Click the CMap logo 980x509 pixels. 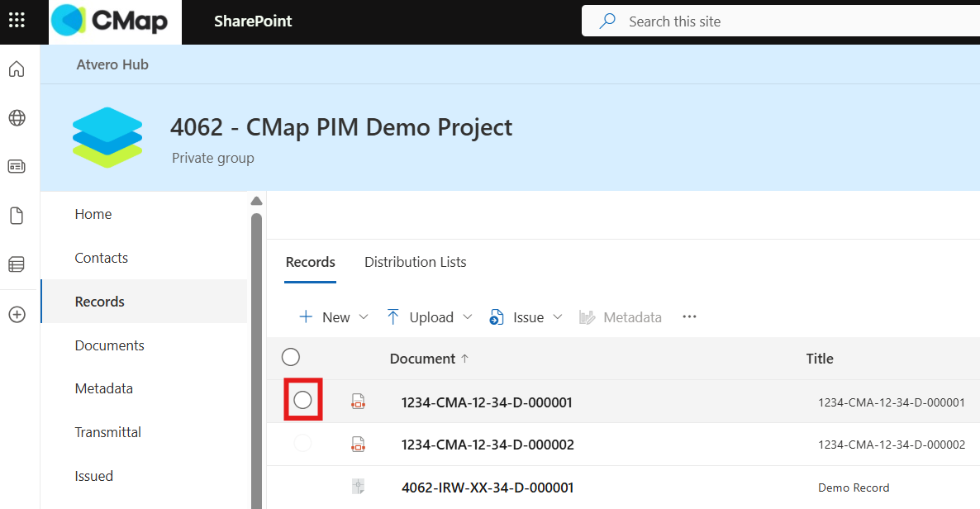click(115, 21)
